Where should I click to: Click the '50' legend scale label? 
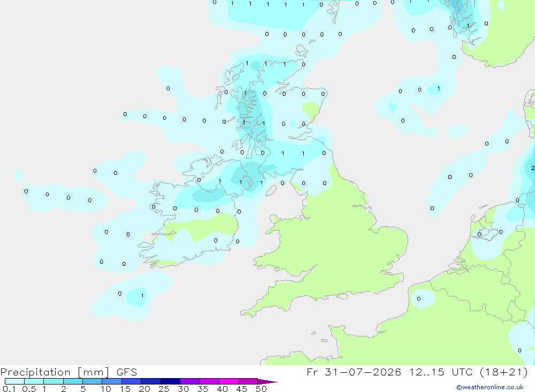coord(261,389)
